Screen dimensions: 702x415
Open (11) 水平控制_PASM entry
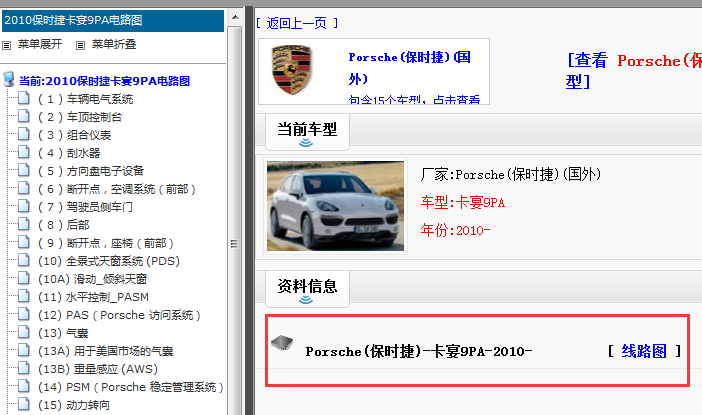click(x=94, y=297)
